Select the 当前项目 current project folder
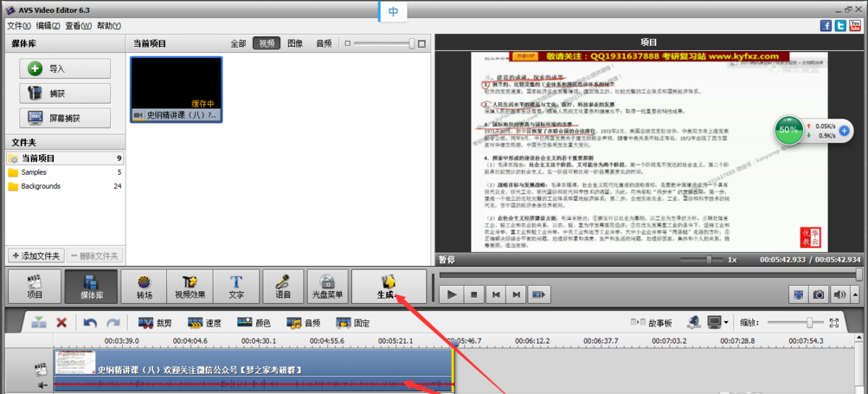This screenshot has width=868, height=394. pos(65,158)
